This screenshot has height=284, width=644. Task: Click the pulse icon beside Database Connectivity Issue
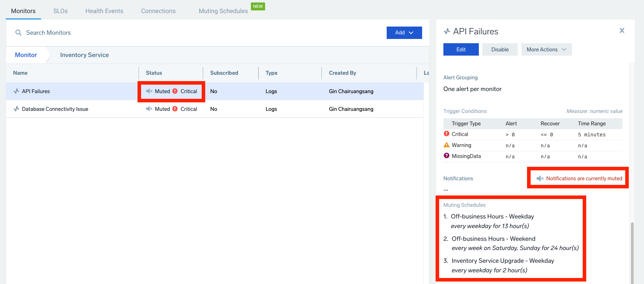(x=16, y=109)
